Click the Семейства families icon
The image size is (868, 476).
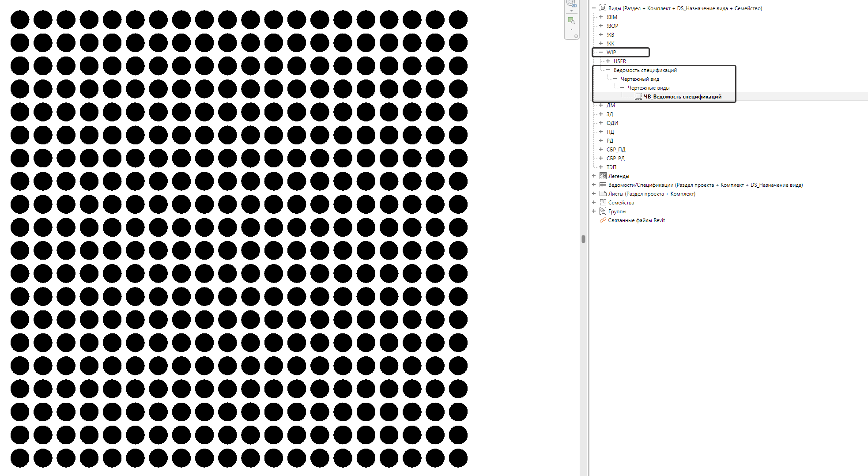tap(603, 203)
